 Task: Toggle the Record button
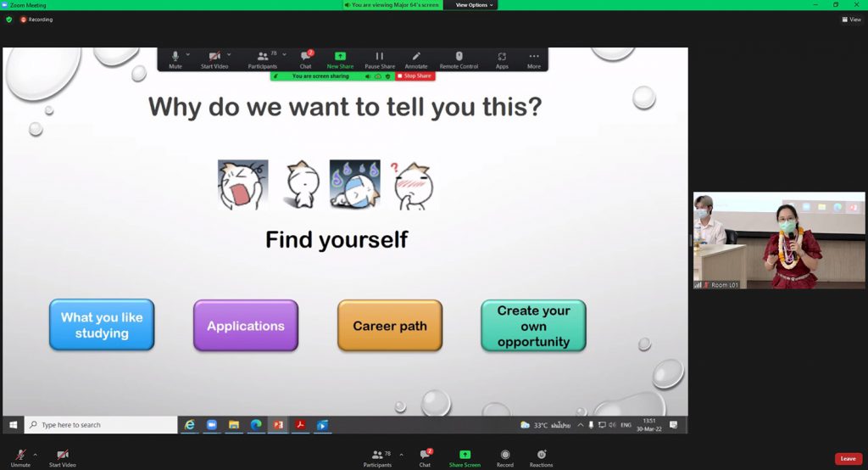click(505, 457)
